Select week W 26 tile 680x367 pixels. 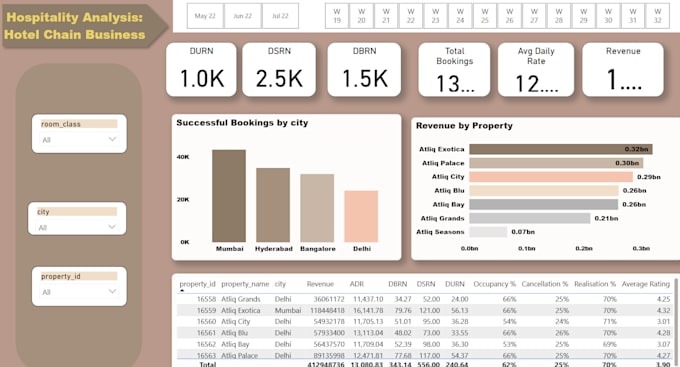(510, 16)
